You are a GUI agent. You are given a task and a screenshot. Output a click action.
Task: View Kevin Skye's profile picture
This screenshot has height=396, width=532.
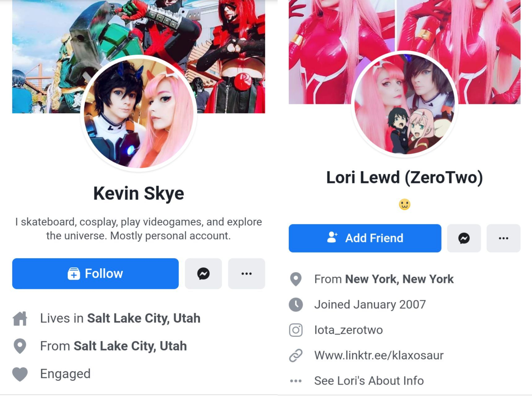click(x=139, y=113)
